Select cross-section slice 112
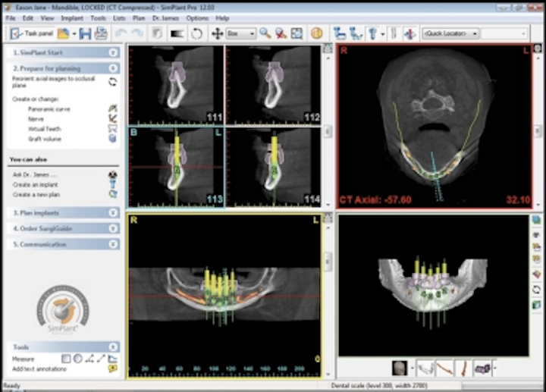This screenshot has height=392, width=546. click(273, 85)
